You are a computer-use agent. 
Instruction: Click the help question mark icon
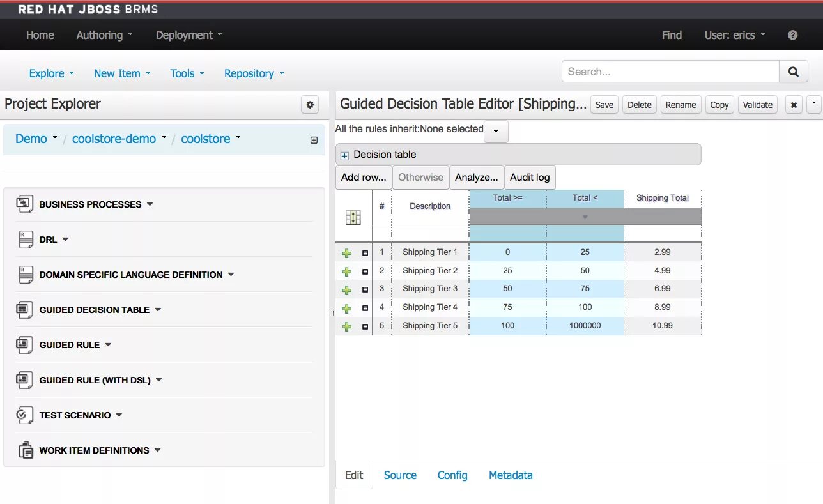[792, 35]
